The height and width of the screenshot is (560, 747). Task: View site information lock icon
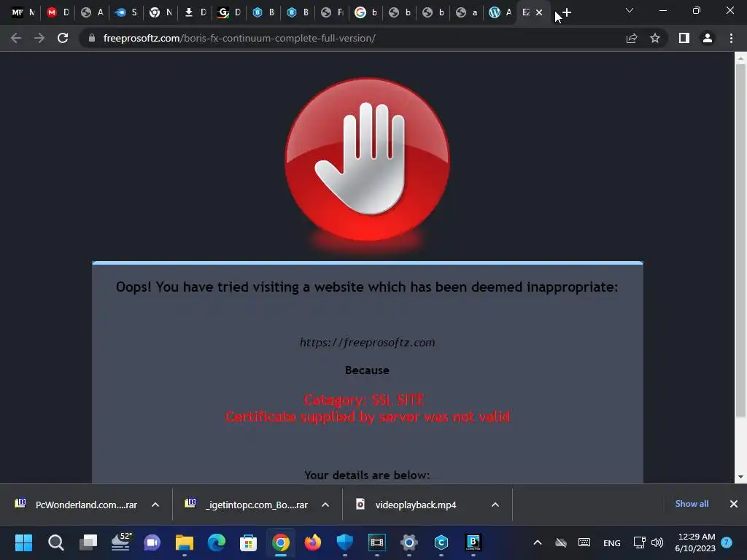92,38
